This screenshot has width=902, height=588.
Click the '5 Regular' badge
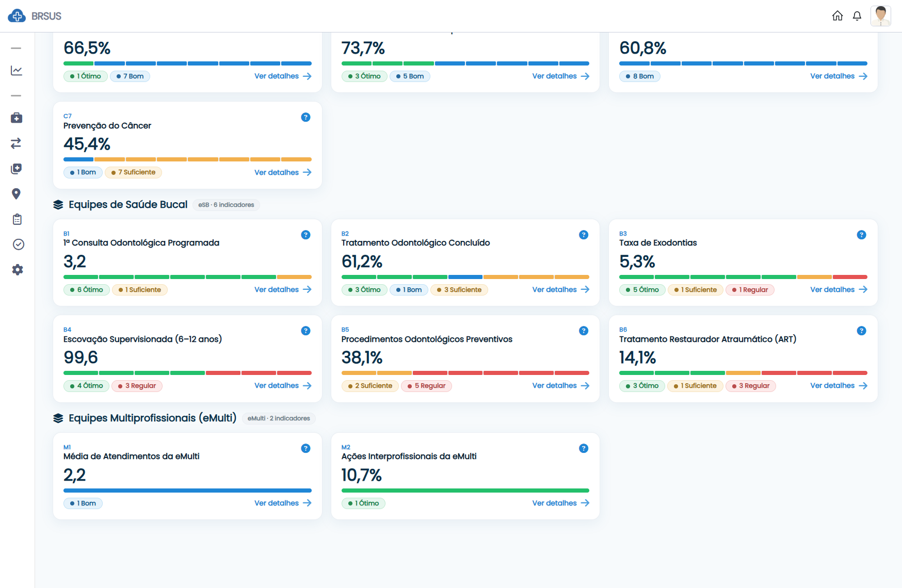(426, 386)
